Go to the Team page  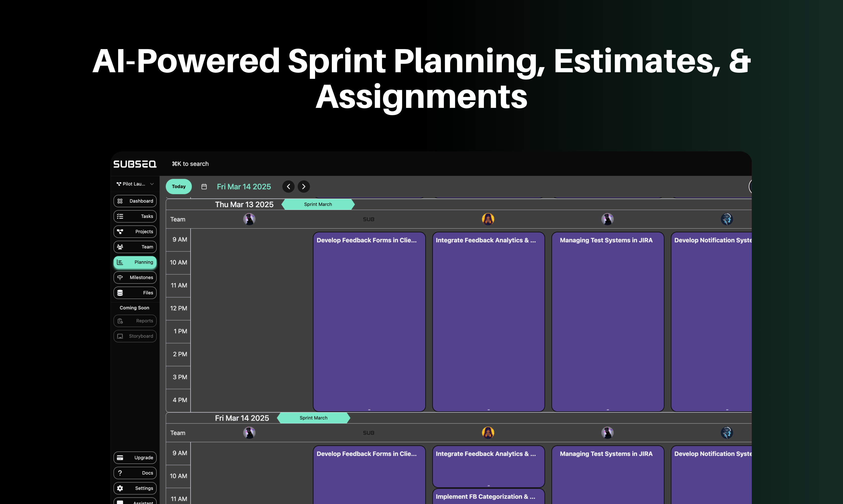[x=135, y=247]
